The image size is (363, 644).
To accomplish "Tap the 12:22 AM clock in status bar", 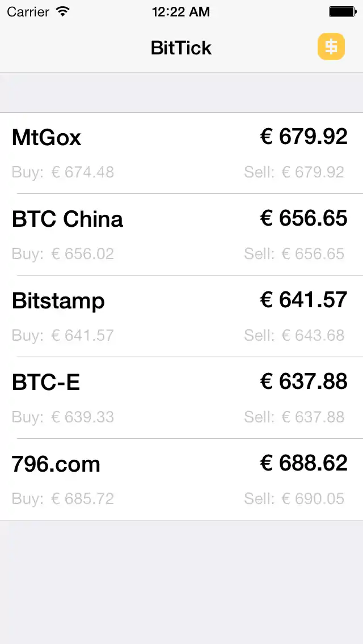I will [181, 11].
